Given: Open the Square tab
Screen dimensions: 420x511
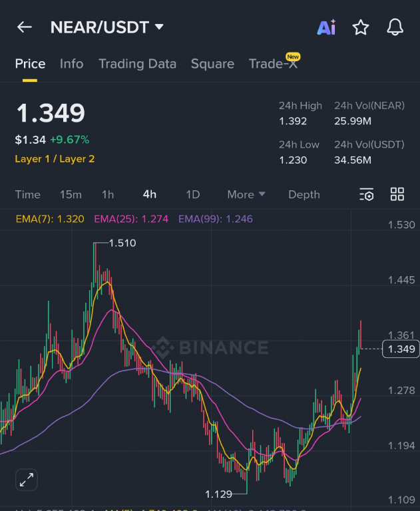Looking at the screenshot, I should click(212, 64).
